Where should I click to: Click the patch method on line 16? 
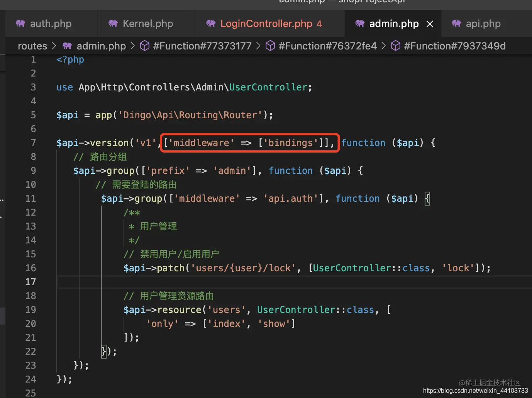(171, 268)
